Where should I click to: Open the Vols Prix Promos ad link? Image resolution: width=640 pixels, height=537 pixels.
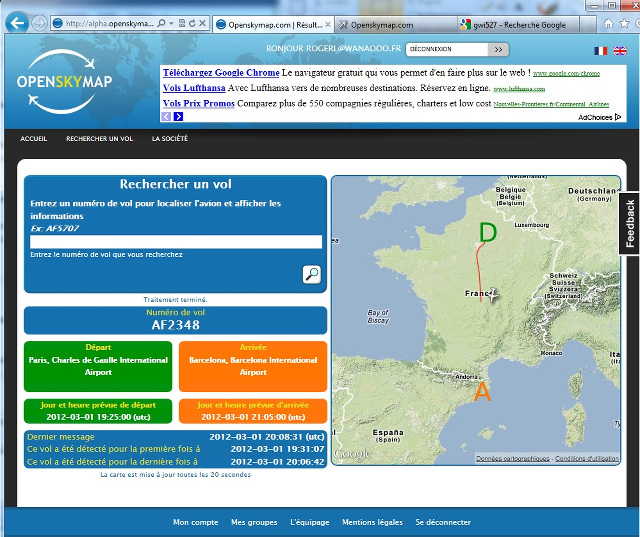198,103
